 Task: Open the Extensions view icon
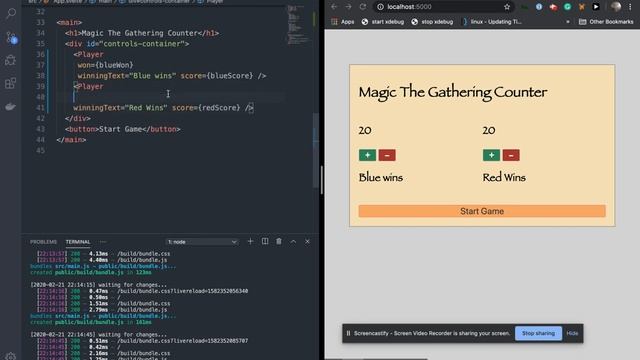(x=11, y=83)
